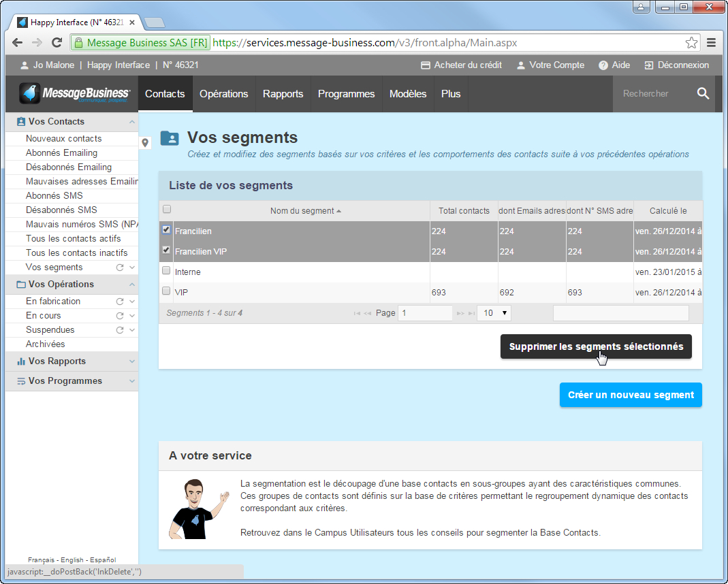
Task: Click the Déconnexion logout icon
Action: [x=649, y=65]
